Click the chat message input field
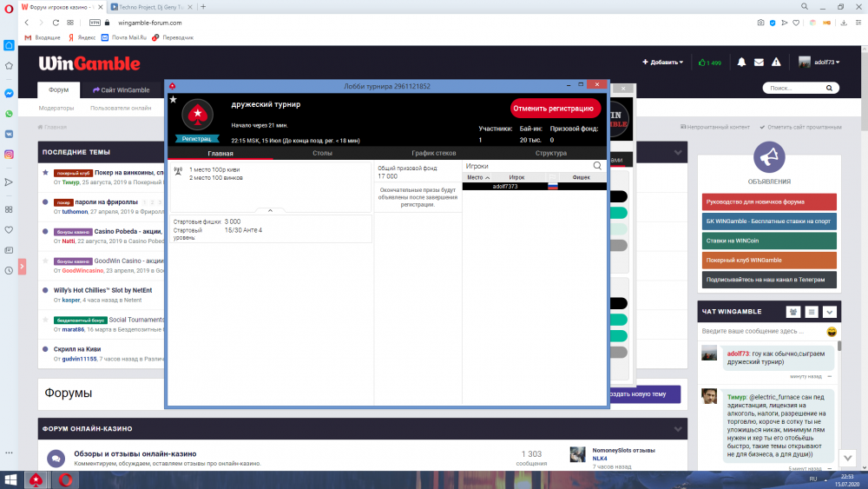Screen dimensions: 868x489 759,332
